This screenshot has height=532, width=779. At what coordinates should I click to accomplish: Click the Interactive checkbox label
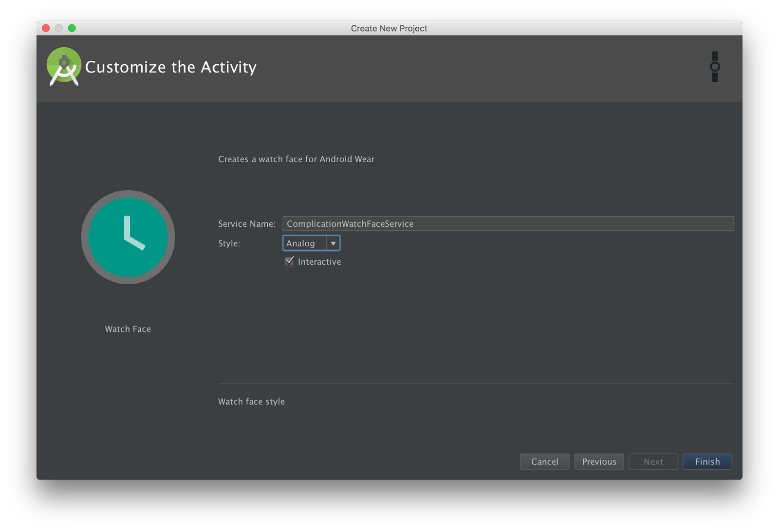pos(319,262)
